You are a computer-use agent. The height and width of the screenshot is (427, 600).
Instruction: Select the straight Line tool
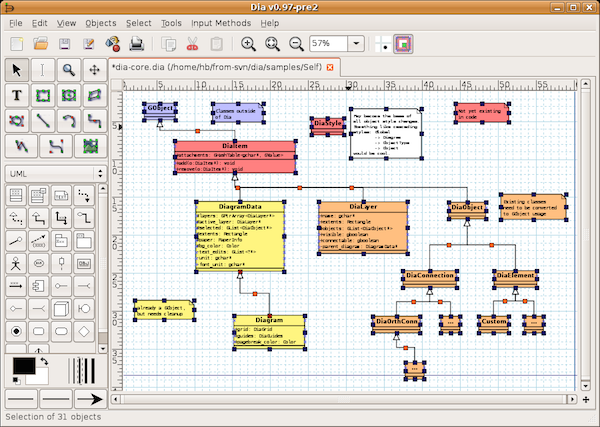(42, 121)
